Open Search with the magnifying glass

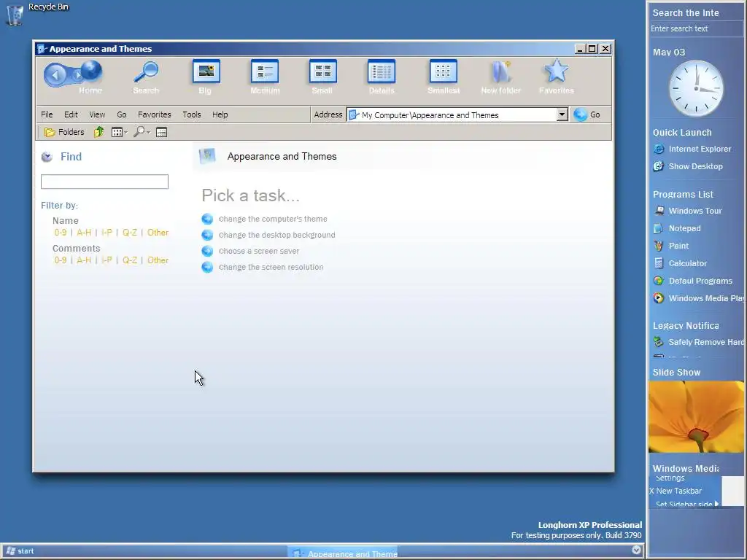tap(146, 77)
